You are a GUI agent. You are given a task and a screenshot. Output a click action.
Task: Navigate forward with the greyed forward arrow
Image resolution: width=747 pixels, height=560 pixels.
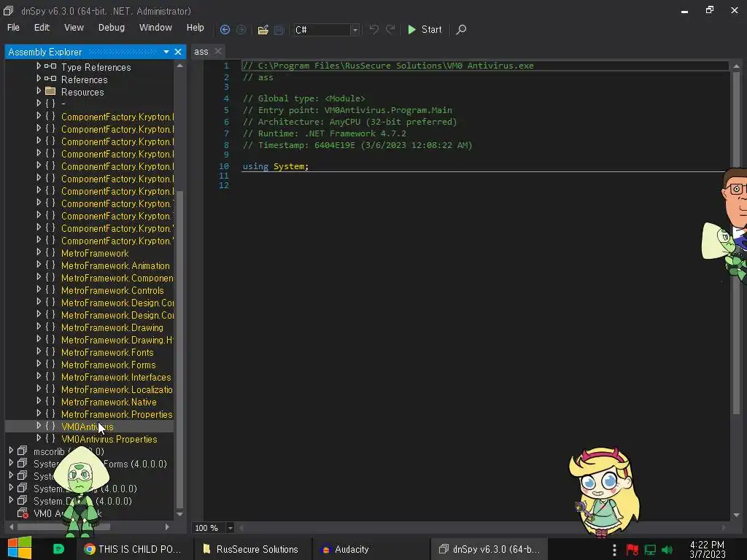pos(241,29)
